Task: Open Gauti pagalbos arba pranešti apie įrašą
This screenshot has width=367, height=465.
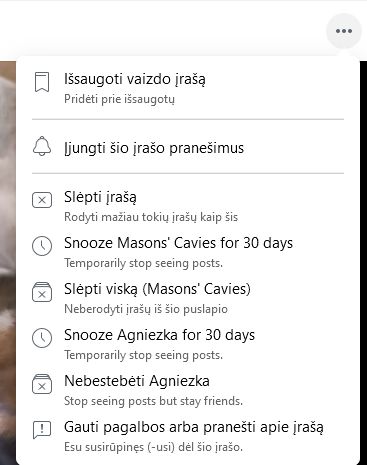Action: pyautogui.click(x=188, y=436)
